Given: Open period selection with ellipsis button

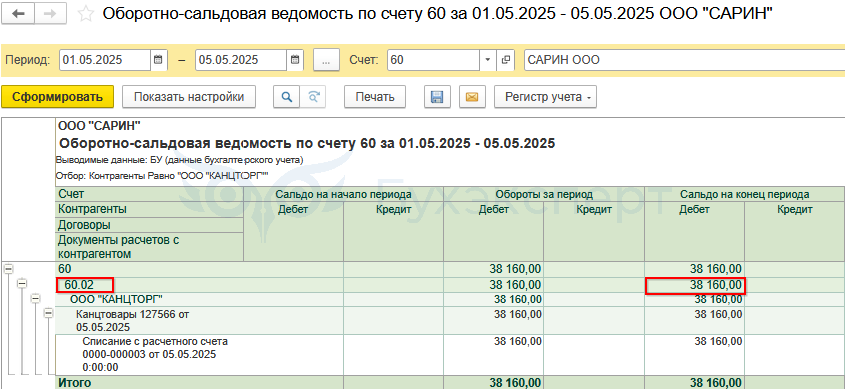Looking at the screenshot, I should [325, 60].
